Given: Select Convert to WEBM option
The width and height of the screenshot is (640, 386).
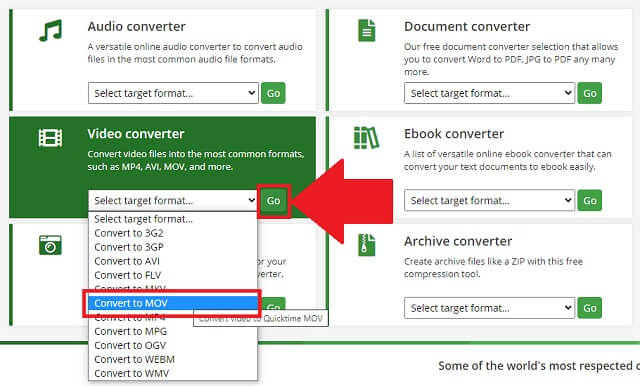Looking at the screenshot, I should (x=173, y=359).
